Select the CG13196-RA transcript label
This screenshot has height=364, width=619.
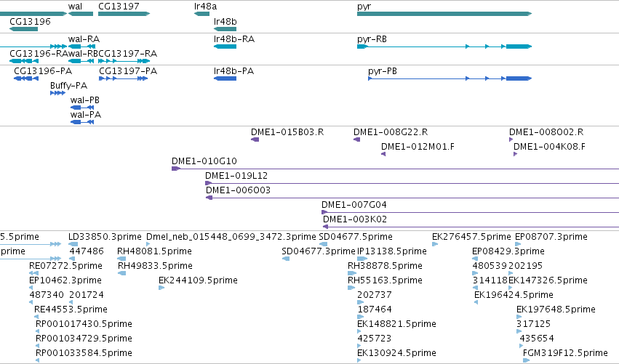[39, 54]
